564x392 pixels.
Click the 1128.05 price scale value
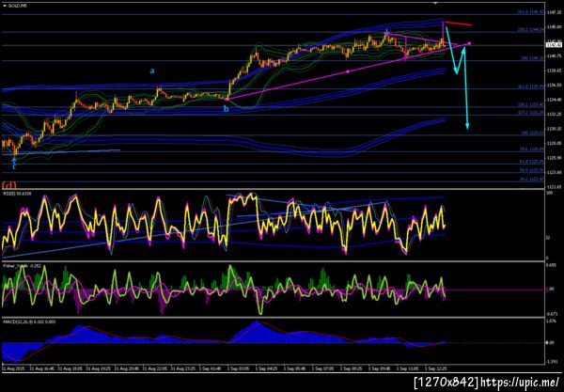[554, 143]
